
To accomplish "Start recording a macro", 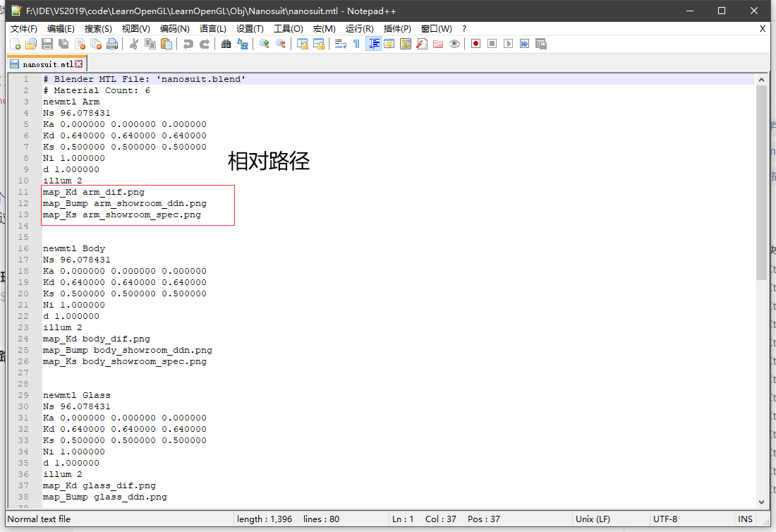I will click(x=475, y=43).
